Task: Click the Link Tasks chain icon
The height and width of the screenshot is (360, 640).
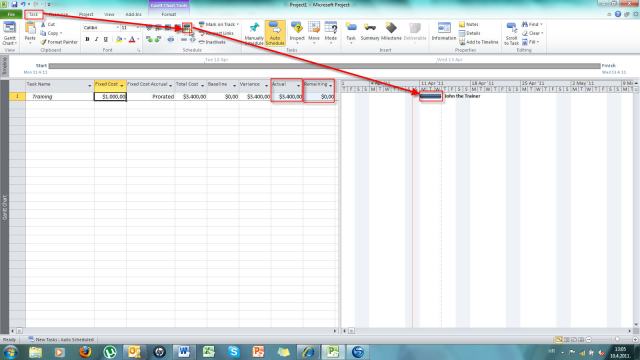Action: pos(171,39)
